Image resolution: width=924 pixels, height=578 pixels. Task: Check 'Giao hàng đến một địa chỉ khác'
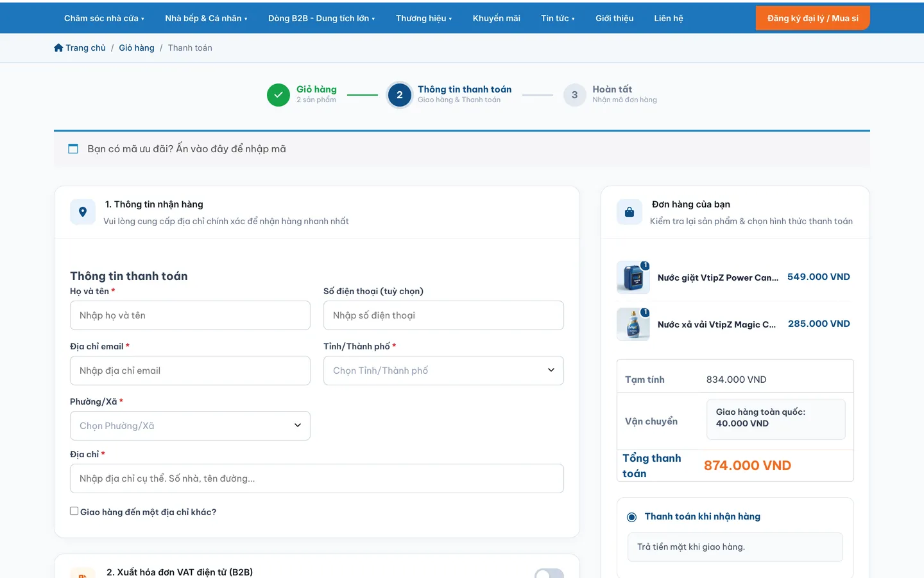[x=74, y=511]
